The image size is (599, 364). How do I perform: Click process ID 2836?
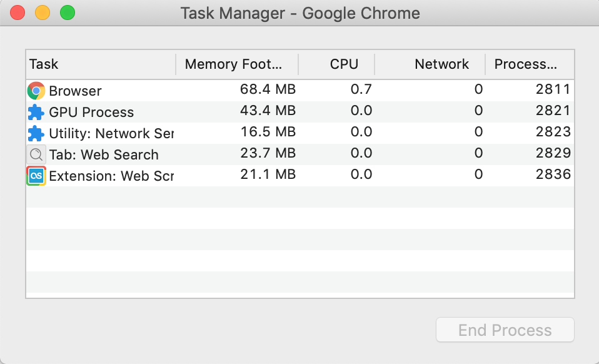coord(553,174)
